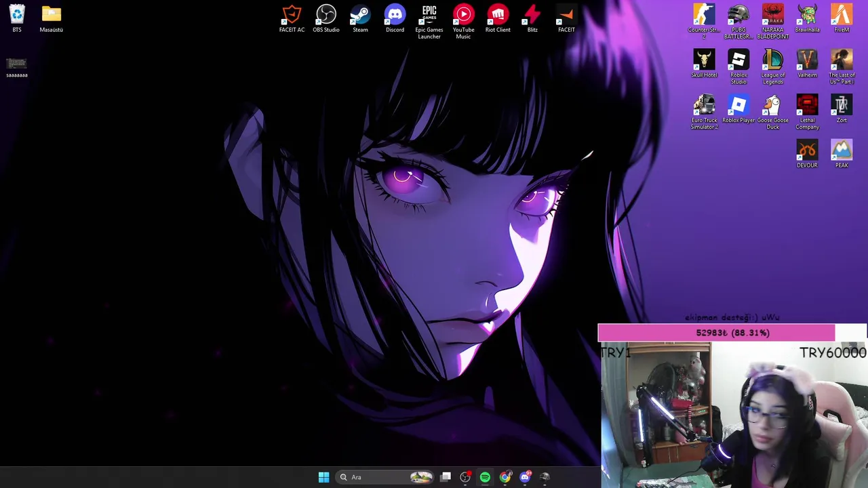Open the Windows Start menu
The height and width of the screenshot is (488, 868).
[x=323, y=477]
